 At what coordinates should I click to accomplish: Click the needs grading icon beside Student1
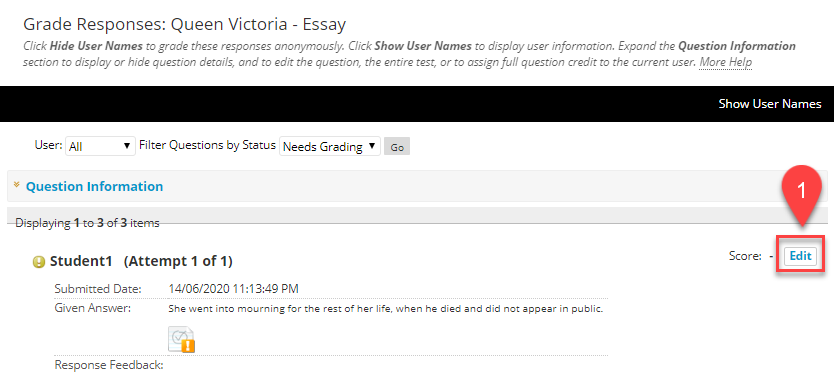(39, 262)
